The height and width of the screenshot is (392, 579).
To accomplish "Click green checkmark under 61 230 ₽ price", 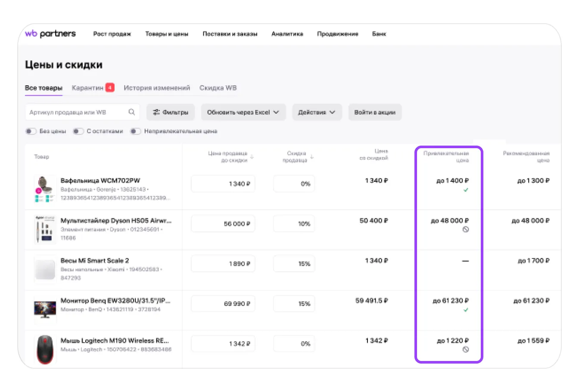I will (466, 310).
